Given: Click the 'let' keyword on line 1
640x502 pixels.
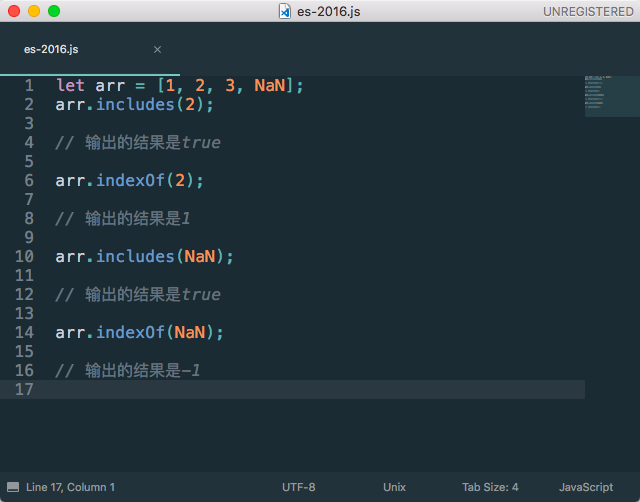Looking at the screenshot, I should coord(70,85).
